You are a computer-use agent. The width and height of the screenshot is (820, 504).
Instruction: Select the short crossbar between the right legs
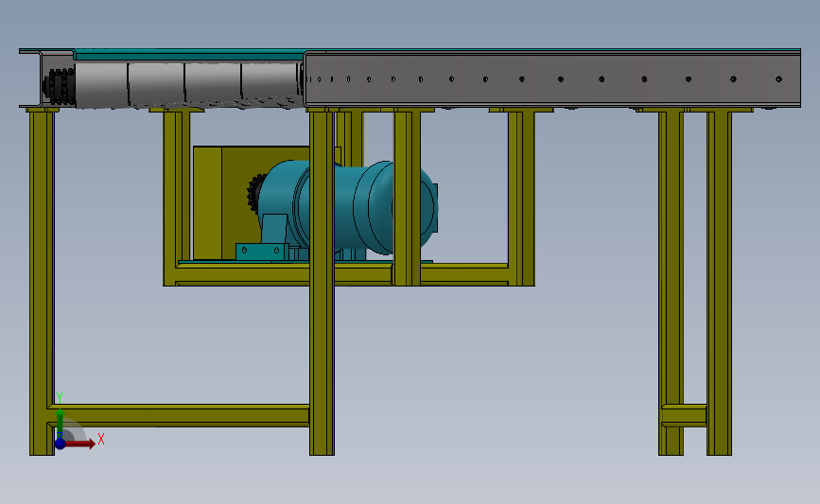[x=684, y=415]
